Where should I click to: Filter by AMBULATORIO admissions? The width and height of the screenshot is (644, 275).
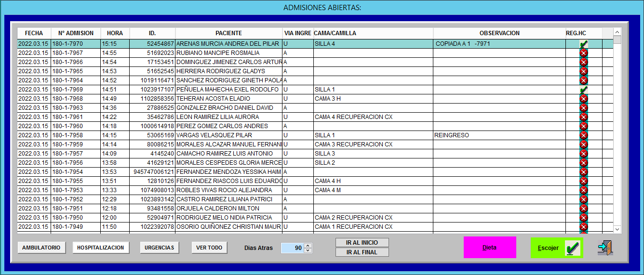tap(42, 248)
